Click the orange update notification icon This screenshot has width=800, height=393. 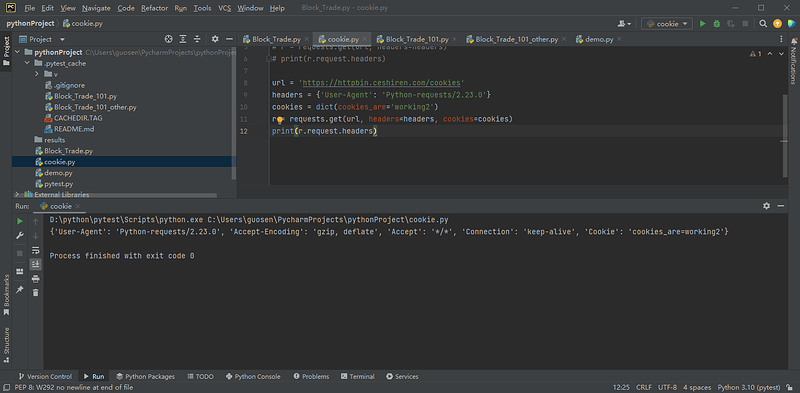777,23
